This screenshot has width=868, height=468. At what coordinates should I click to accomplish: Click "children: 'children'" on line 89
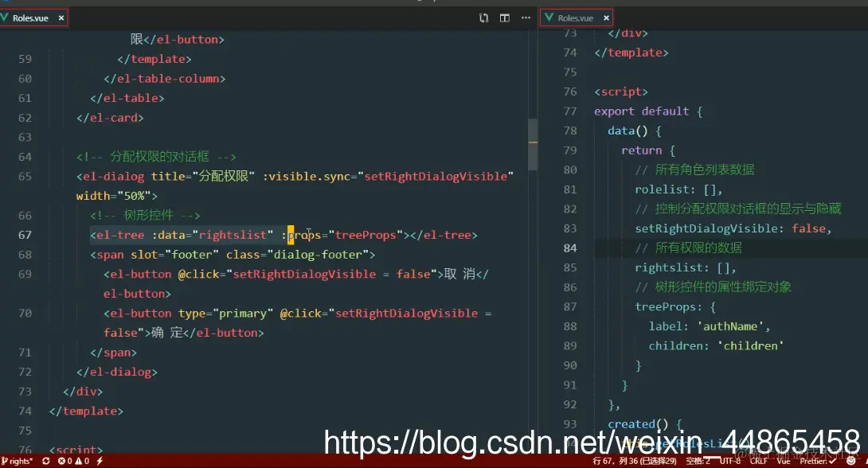tap(717, 345)
